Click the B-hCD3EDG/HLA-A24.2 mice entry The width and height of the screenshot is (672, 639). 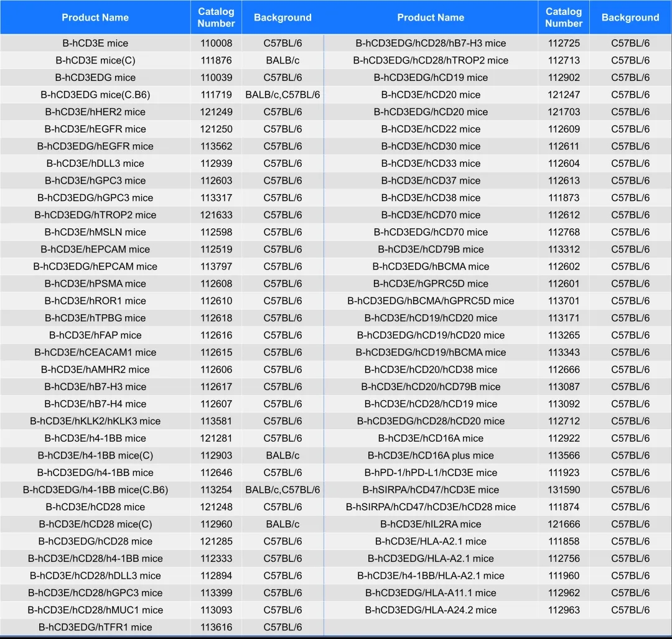[431, 610]
